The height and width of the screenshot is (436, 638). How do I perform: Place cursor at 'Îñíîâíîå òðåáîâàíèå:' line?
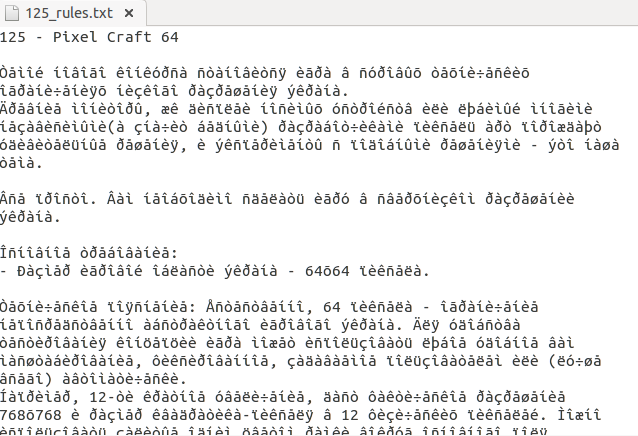[x=89, y=253]
